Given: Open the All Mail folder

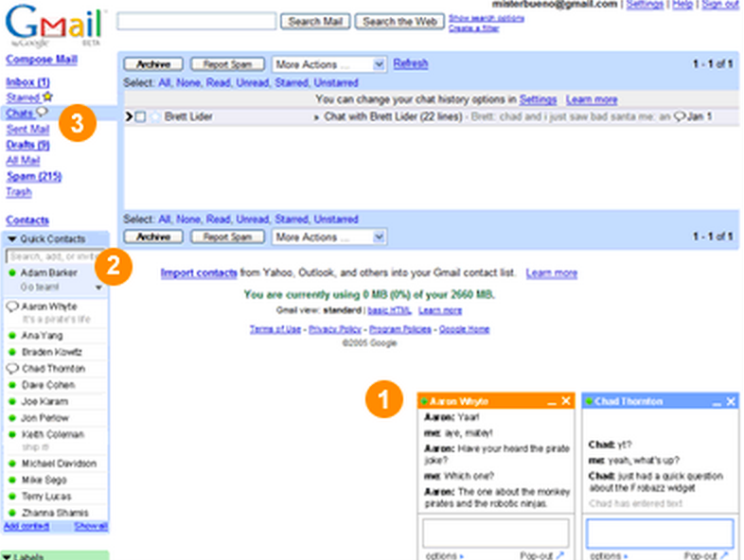Looking at the screenshot, I should pyautogui.click(x=23, y=160).
